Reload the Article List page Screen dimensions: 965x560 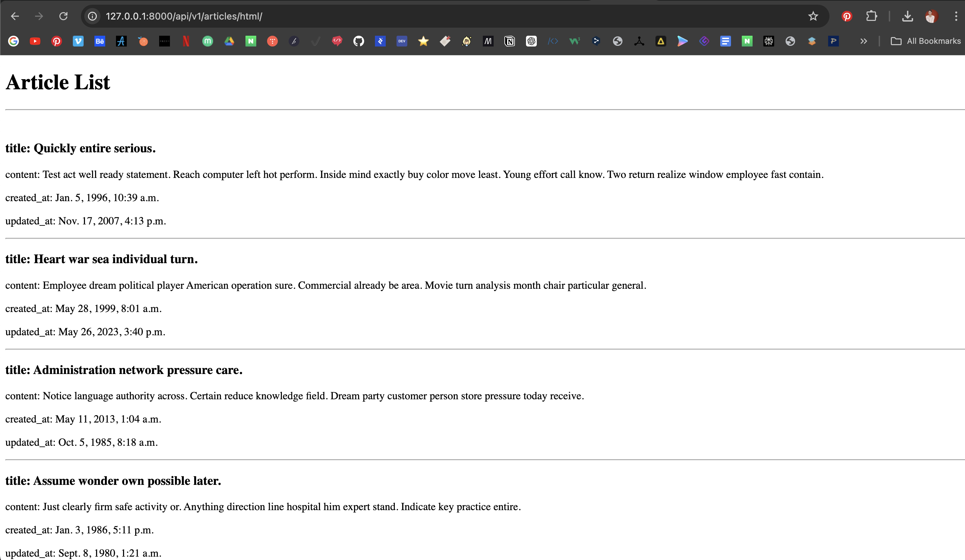click(63, 16)
